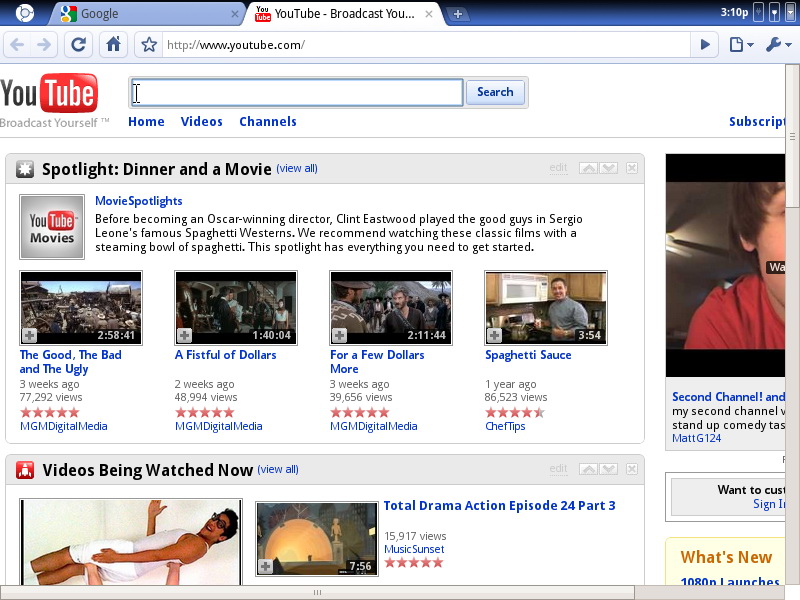This screenshot has width=800, height=600.
Task: Open the wrench settings menu
Action: (x=778, y=45)
